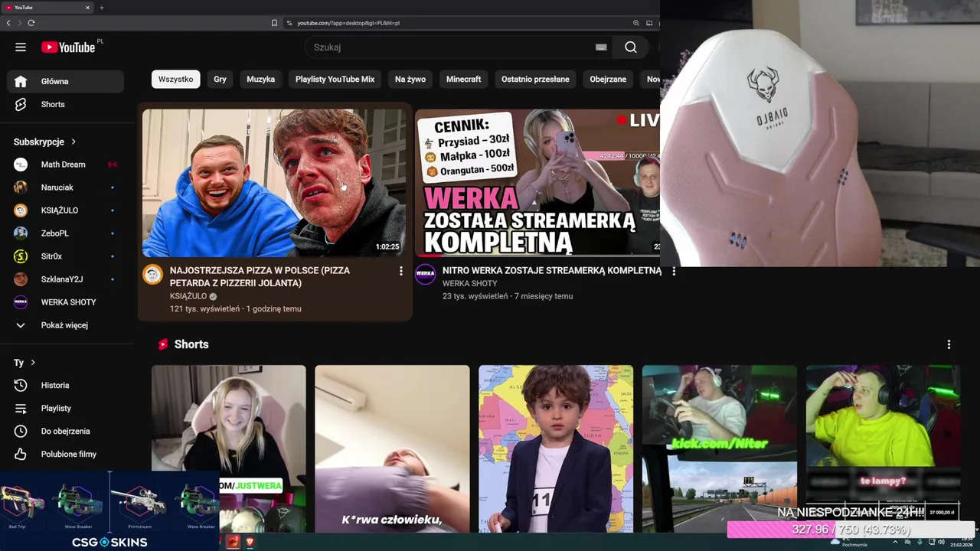Screen dimensions: 980x551
Task: Click the Shorts shelf logo icon
Action: (162, 344)
